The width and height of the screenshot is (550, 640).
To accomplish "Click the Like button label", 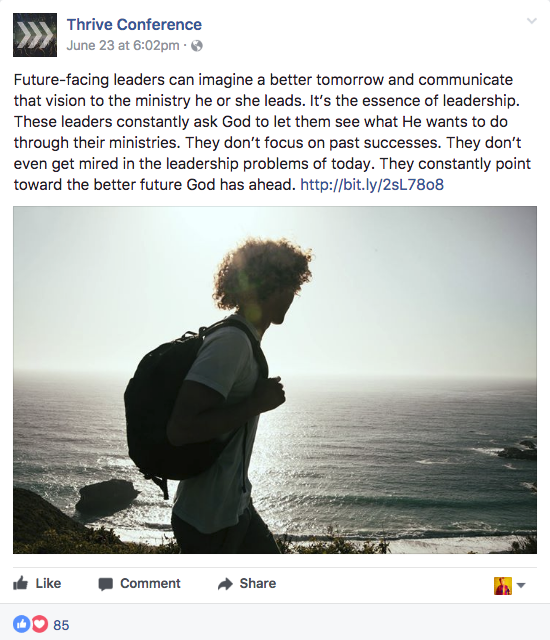I will (x=48, y=583).
